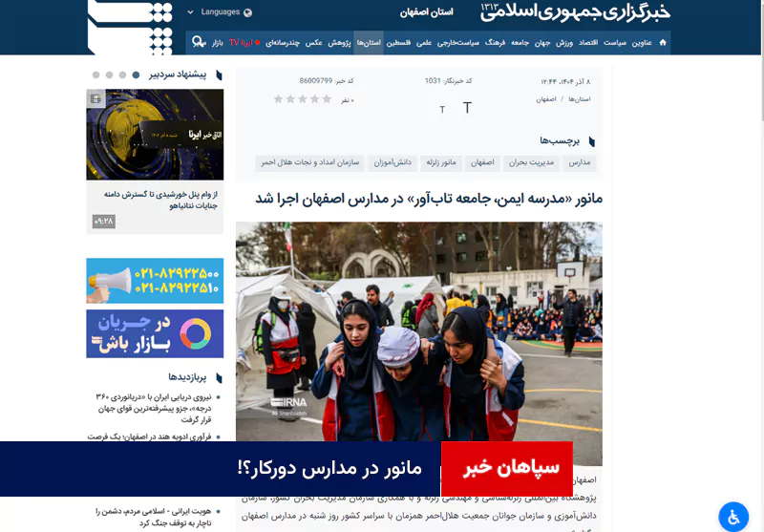Click the در جریان بازار باش banner
Image resolution: width=764 pixels, height=532 pixels.
[x=155, y=333]
